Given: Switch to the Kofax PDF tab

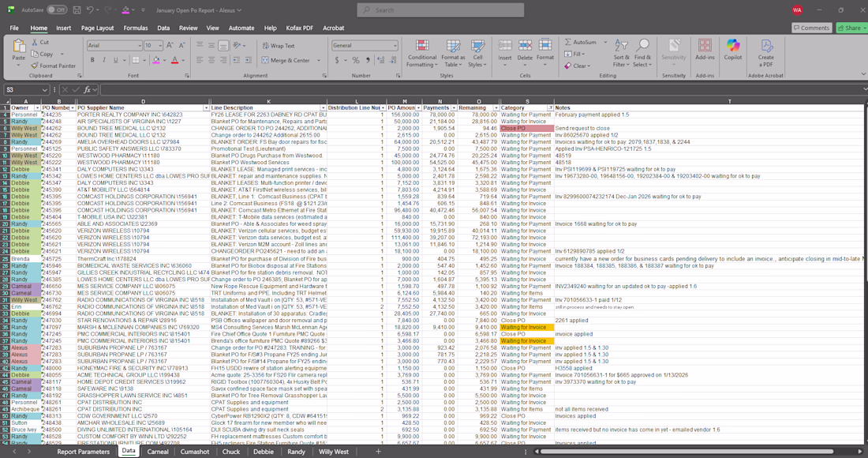Looking at the screenshot, I should coord(300,28).
